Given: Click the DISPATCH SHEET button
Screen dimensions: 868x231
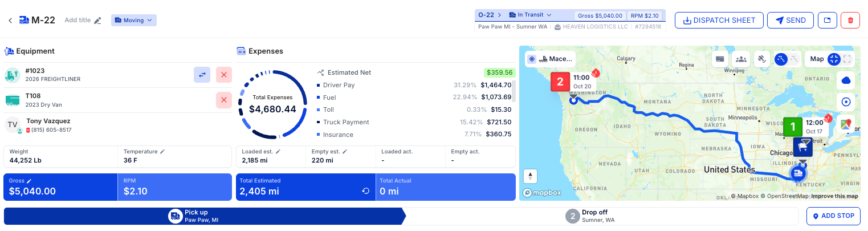Looking at the screenshot, I should pos(719,21).
